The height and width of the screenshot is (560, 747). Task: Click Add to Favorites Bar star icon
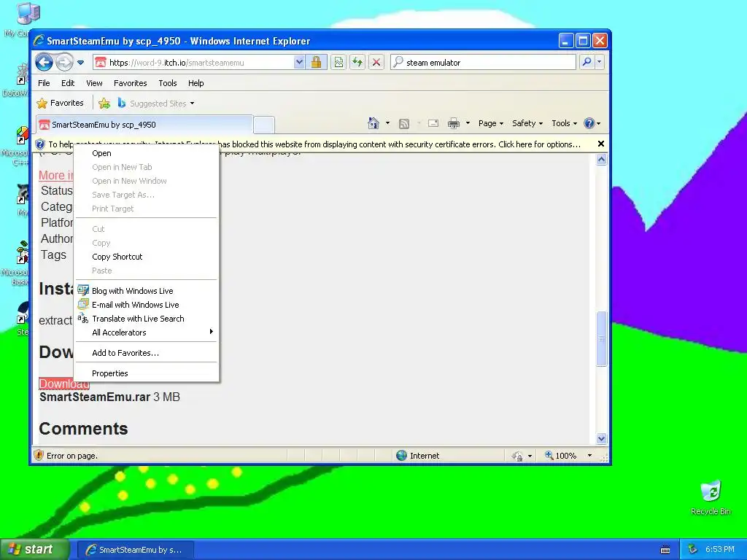[104, 103]
